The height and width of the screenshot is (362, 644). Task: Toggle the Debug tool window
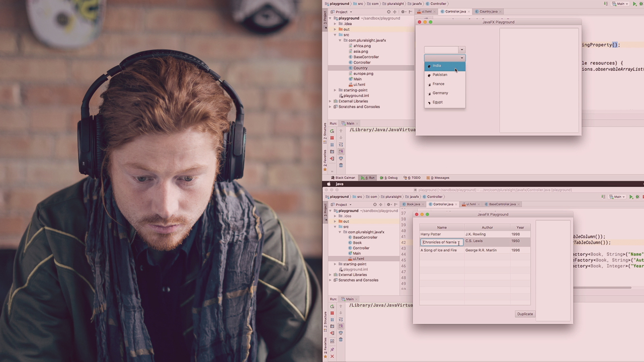click(389, 177)
